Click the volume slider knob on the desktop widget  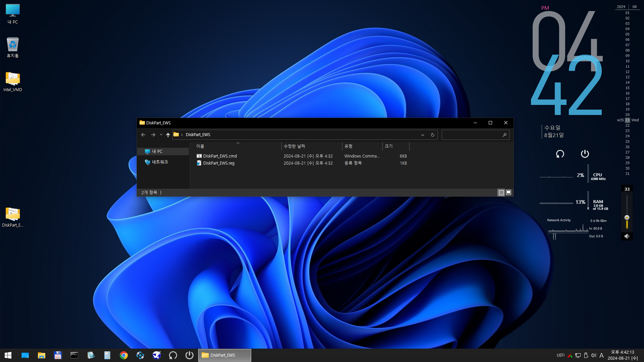[627, 218]
